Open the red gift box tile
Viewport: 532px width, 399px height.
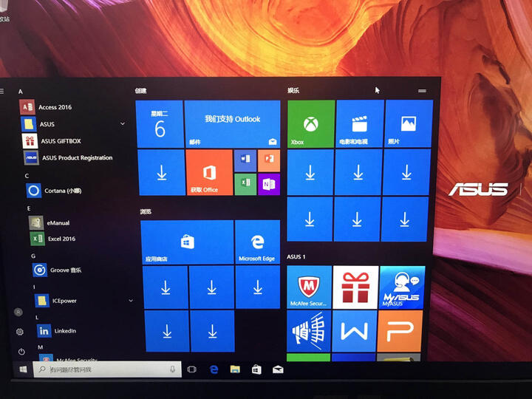pos(355,287)
